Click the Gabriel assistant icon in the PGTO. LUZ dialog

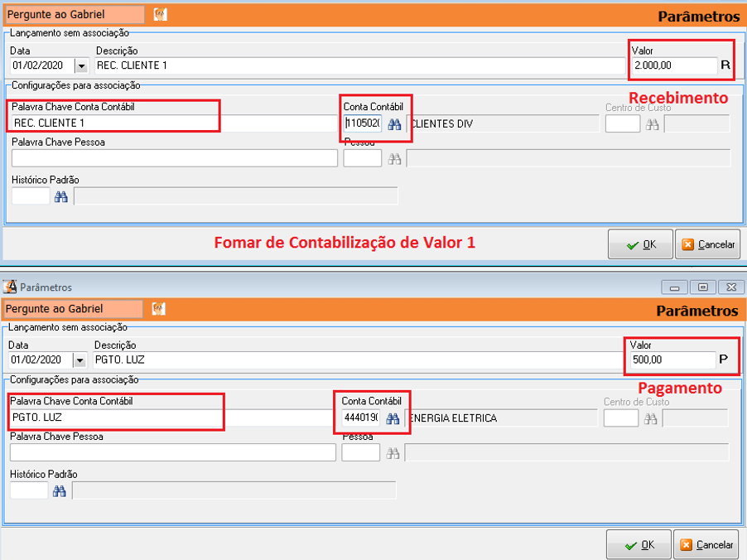click(x=159, y=309)
